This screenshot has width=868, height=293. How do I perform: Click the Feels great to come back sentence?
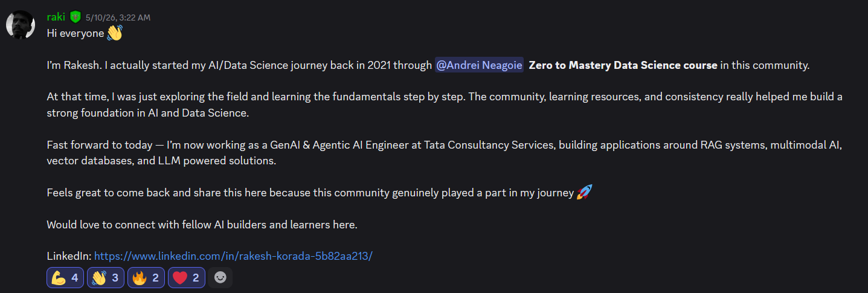pos(310,193)
